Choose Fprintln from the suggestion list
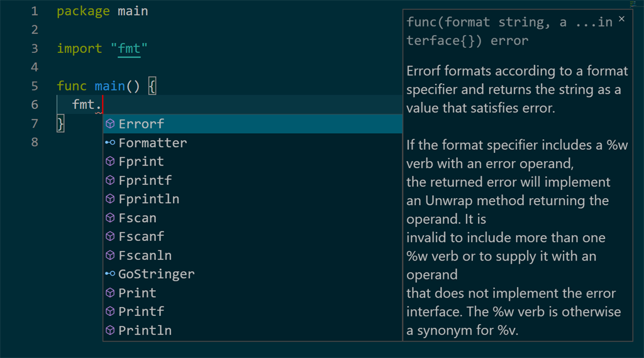 click(148, 199)
